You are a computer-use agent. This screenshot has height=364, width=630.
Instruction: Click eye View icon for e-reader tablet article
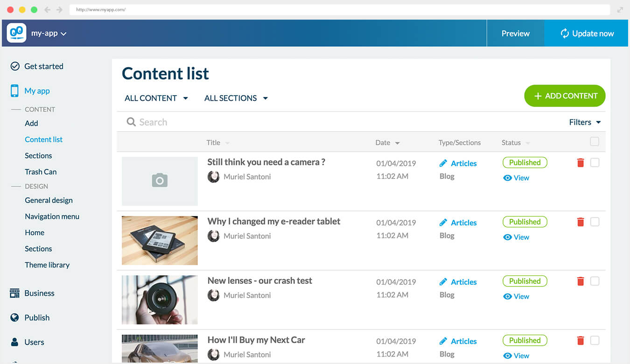(x=508, y=237)
